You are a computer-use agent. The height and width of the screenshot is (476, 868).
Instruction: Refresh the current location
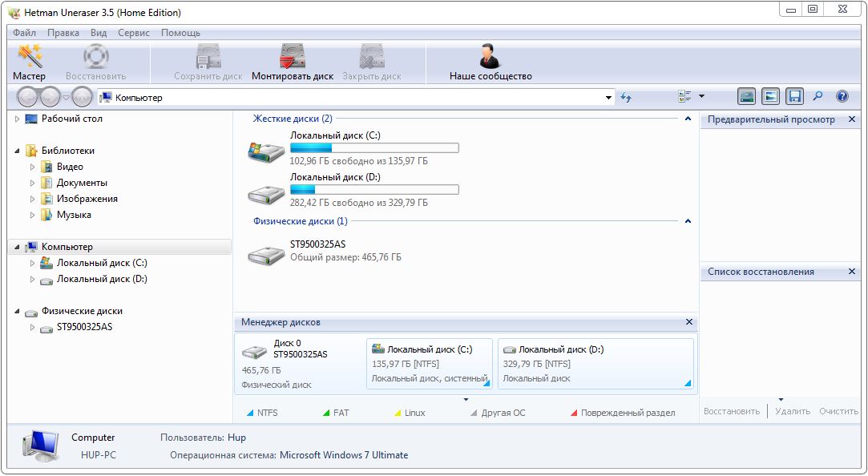626,98
